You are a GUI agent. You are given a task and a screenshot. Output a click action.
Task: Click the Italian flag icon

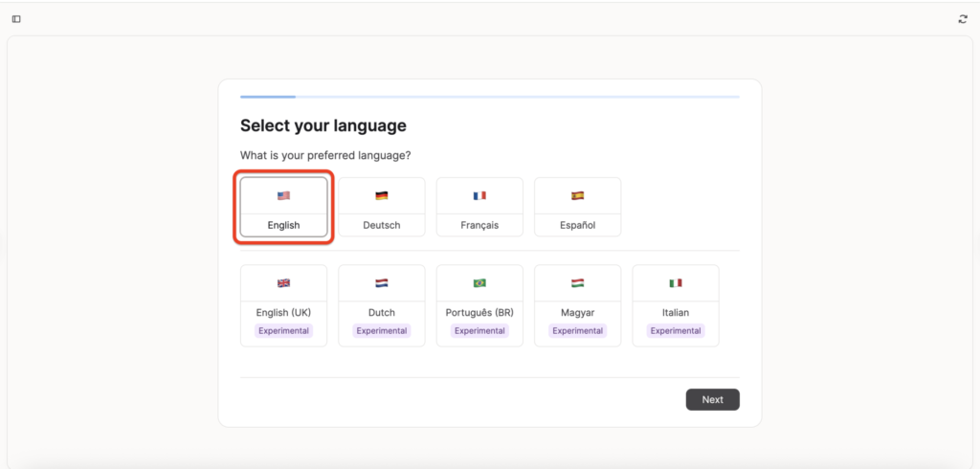tap(676, 283)
